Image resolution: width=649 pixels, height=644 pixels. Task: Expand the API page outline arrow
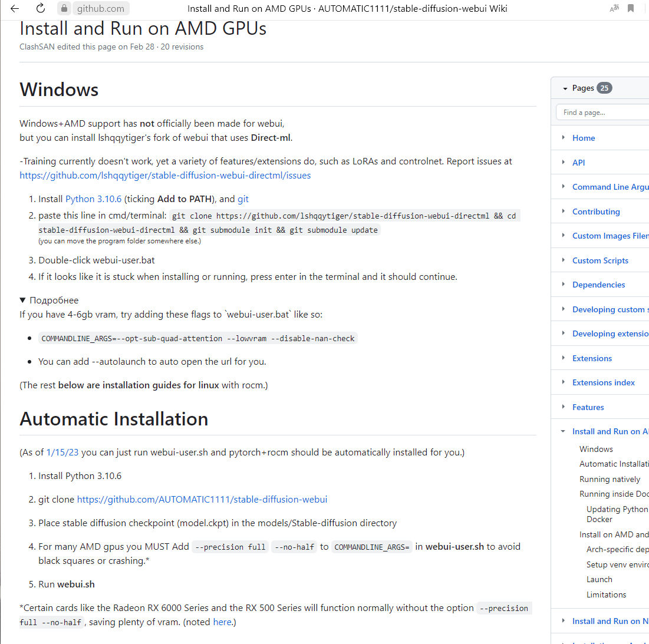point(564,162)
